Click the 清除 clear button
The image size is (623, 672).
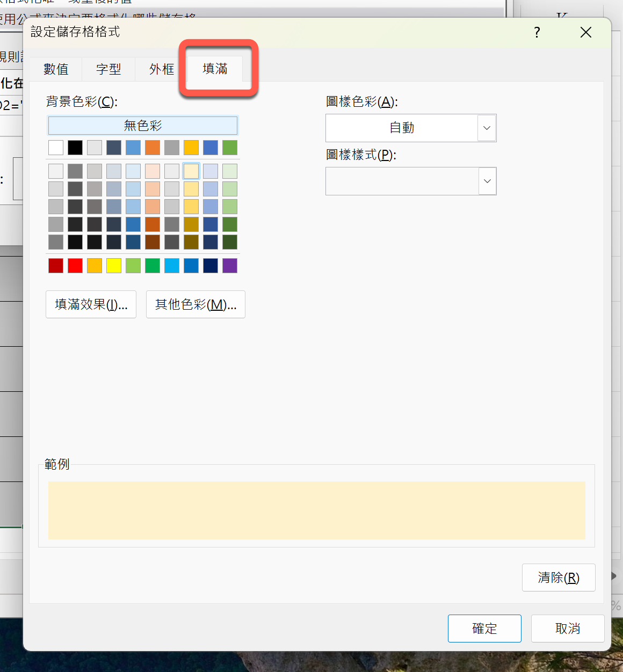[x=559, y=578]
